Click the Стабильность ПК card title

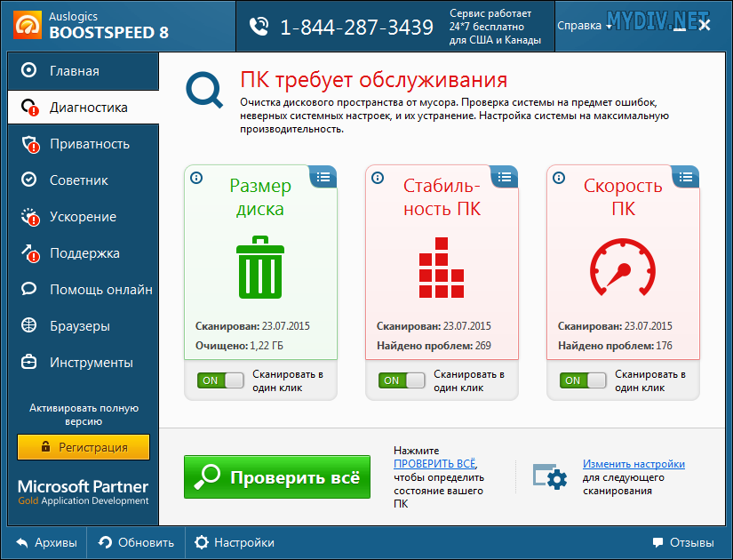tap(442, 197)
